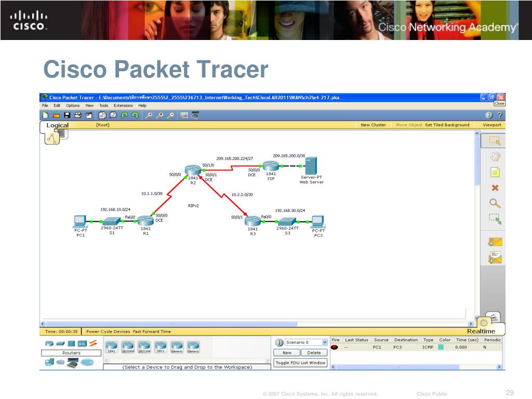This screenshot has height=399, width=532.
Task: Click the scenario info 'i' button
Action: click(279, 342)
